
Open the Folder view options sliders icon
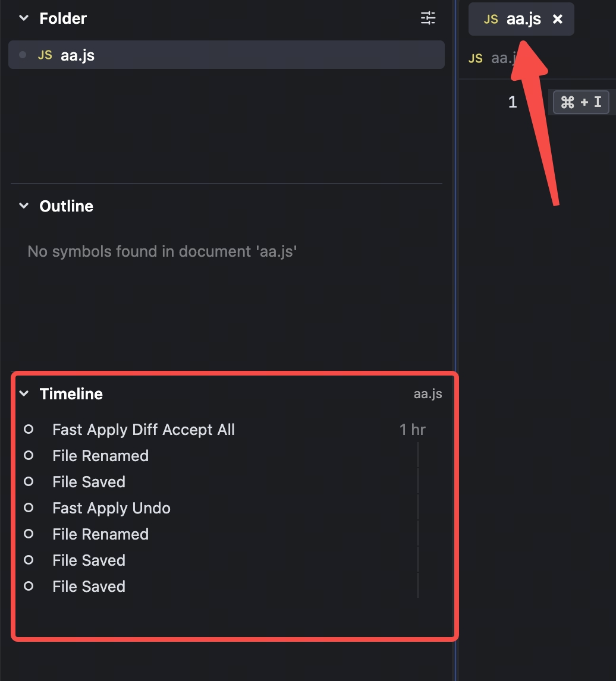pos(428,18)
